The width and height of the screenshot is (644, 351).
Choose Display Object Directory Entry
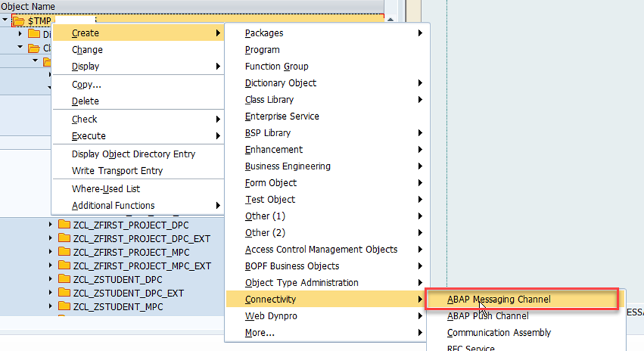coord(138,154)
